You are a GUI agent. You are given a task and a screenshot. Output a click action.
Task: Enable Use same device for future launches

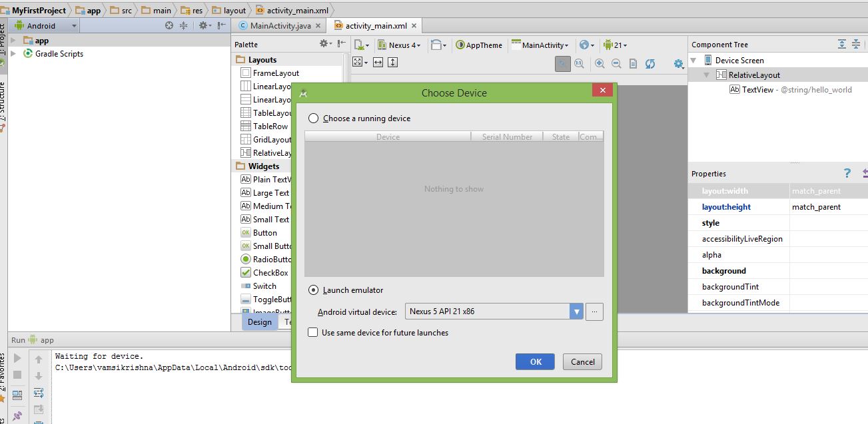pyautogui.click(x=312, y=332)
